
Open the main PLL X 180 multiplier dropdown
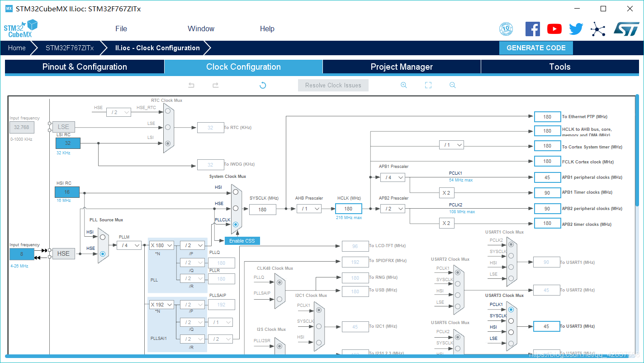tap(161, 245)
